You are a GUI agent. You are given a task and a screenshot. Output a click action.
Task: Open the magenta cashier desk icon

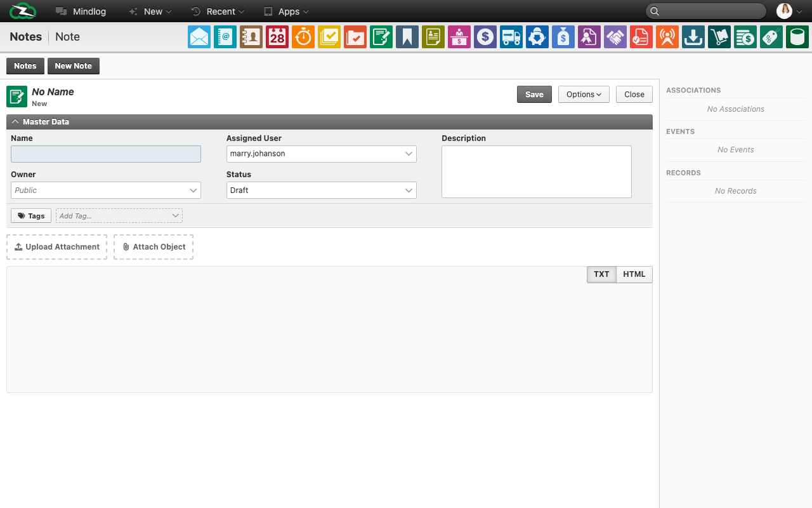(459, 37)
